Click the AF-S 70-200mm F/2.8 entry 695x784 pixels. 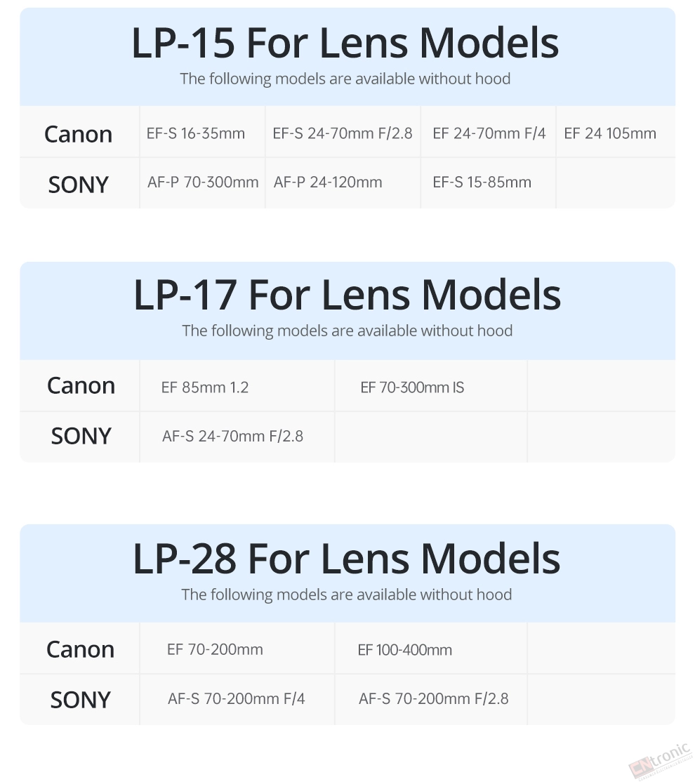tap(434, 698)
